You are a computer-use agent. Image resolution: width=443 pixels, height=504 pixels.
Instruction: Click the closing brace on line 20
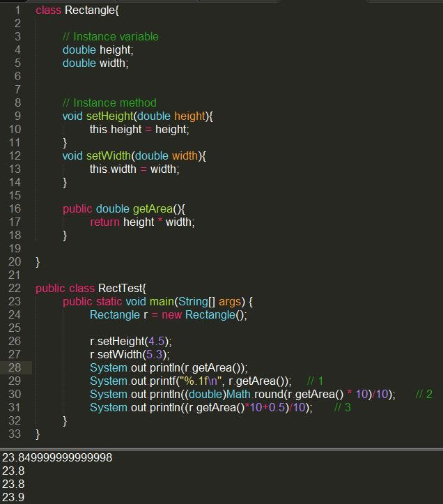pyautogui.click(x=38, y=262)
